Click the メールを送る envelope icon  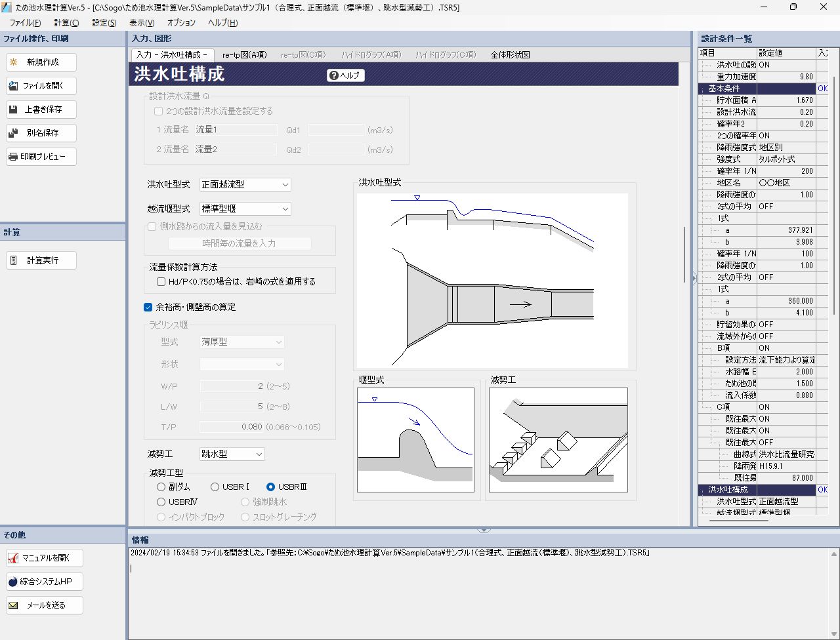pos(13,605)
